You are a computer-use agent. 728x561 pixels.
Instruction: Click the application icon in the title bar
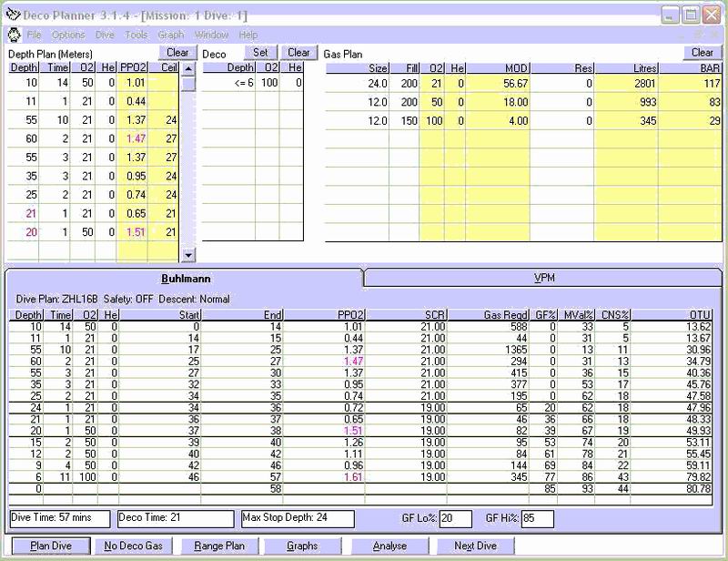click(14, 15)
